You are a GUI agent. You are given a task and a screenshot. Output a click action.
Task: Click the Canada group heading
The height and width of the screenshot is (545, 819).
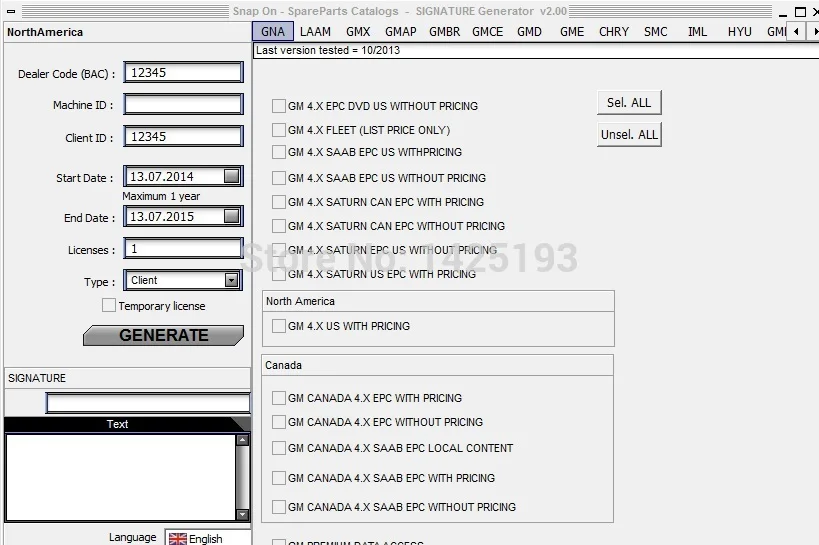tap(283, 365)
